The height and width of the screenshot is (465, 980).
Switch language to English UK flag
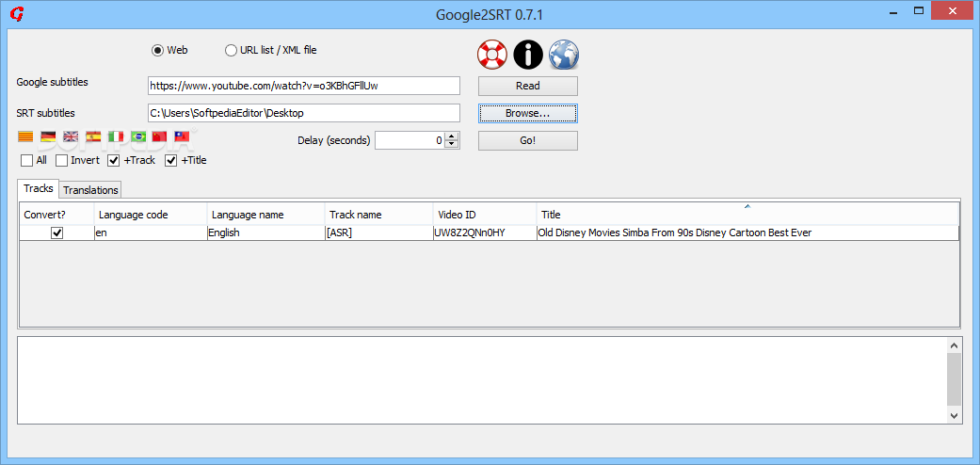click(x=71, y=136)
